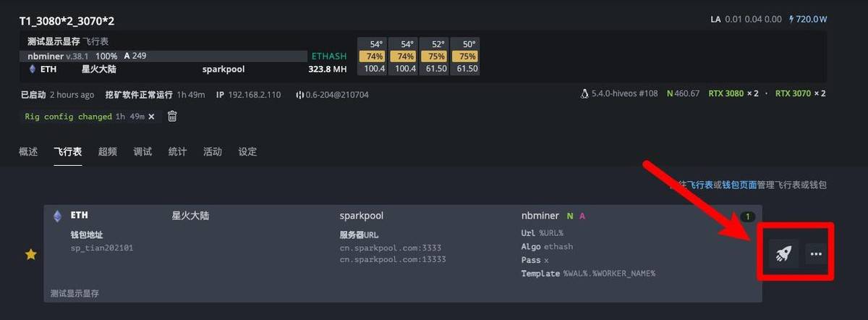This screenshot has height=320, width=868.
Task: Toggle the yellow favorite star
Action: click(30, 254)
